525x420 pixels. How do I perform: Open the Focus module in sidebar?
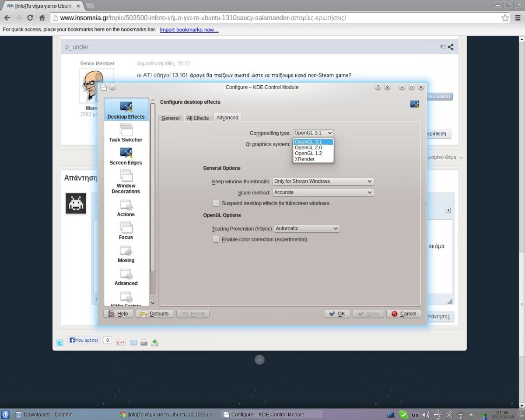[x=126, y=231]
